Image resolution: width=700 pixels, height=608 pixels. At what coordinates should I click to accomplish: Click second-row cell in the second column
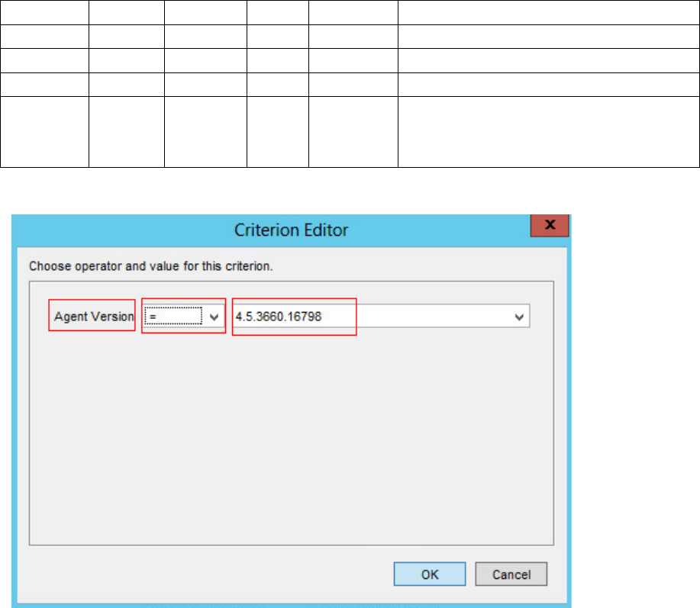click(127, 35)
